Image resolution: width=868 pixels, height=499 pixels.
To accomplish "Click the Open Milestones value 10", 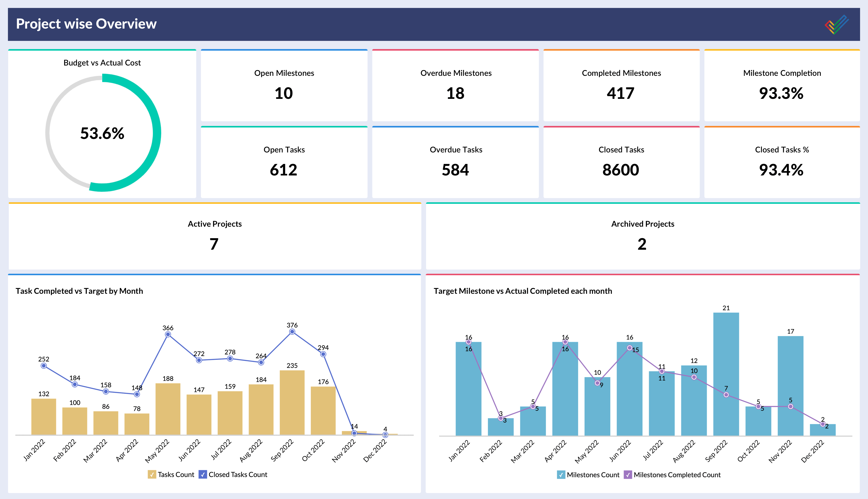I will pos(283,93).
